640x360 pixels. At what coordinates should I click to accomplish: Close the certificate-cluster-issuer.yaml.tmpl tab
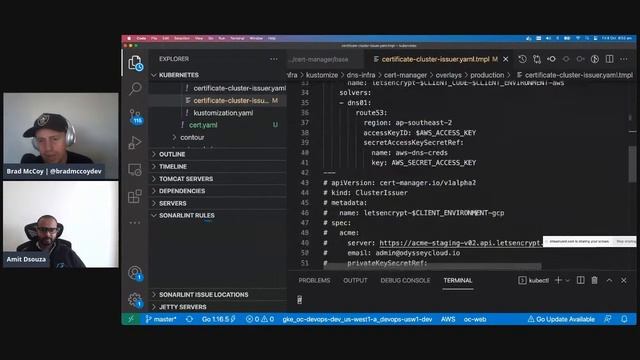pyautogui.click(x=506, y=59)
